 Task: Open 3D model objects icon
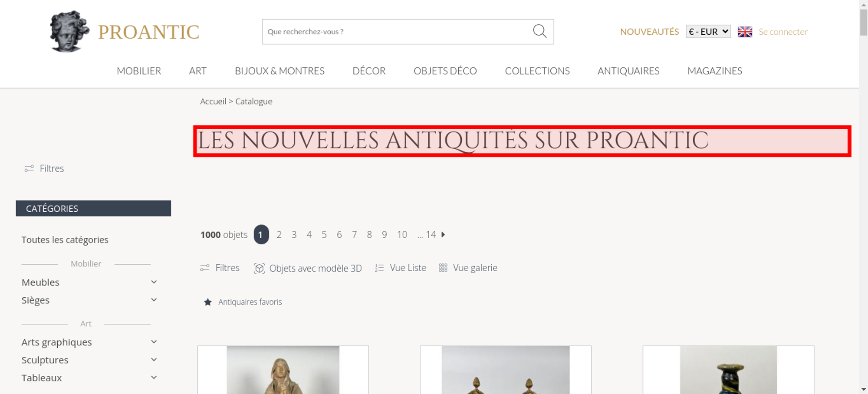click(259, 268)
